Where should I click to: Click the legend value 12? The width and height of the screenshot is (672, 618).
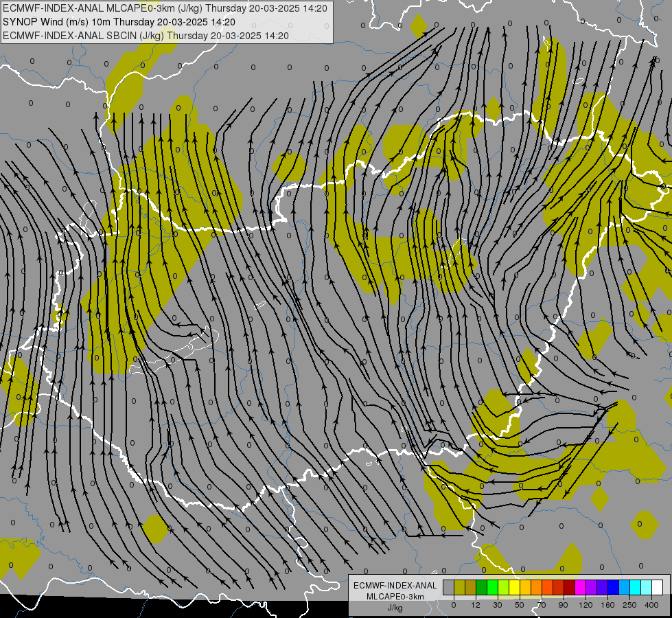pos(476,605)
